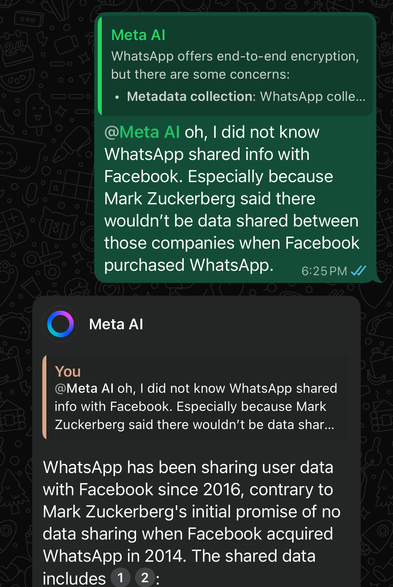Image resolution: width=393 pixels, height=587 pixels.
Task: Tap the 'WhatsApp offers end-to-end encryption' preview text
Action: tap(235, 56)
